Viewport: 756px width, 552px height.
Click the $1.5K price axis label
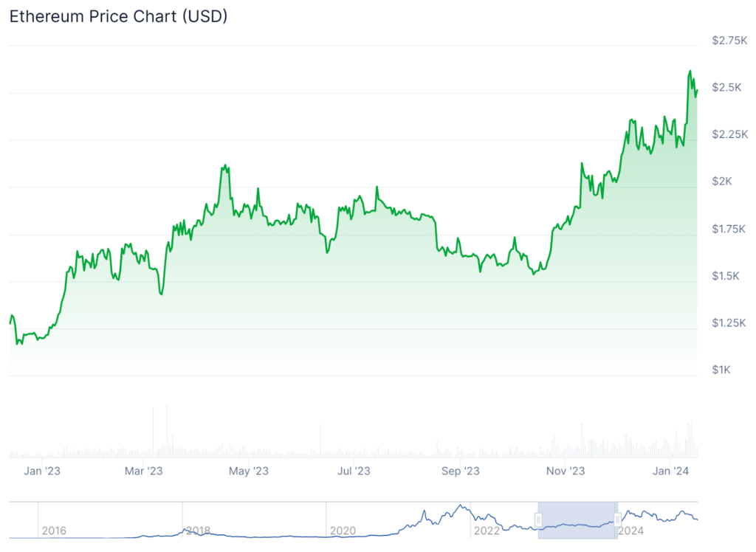pyautogui.click(x=726, y=276)
